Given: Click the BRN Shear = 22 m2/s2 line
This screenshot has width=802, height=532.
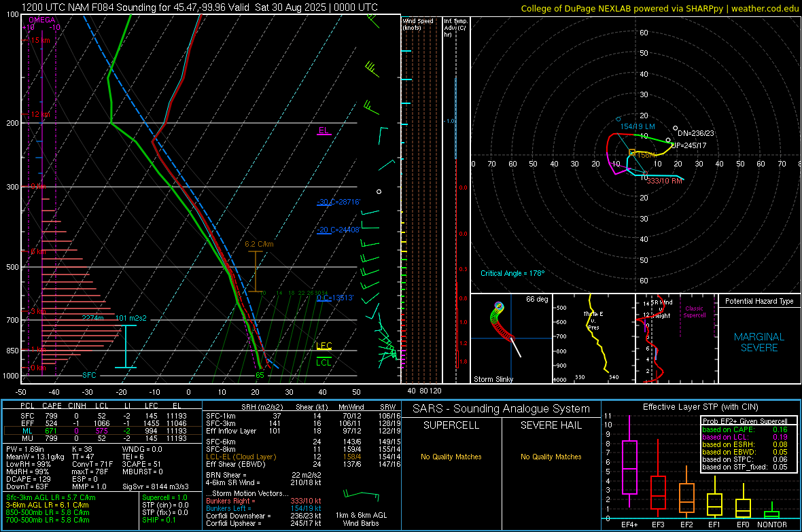Looking at the screenshot, I should 264,475.
